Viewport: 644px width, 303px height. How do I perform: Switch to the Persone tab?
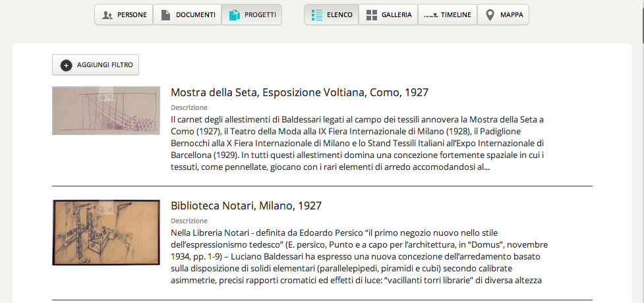tap(132, 14)
